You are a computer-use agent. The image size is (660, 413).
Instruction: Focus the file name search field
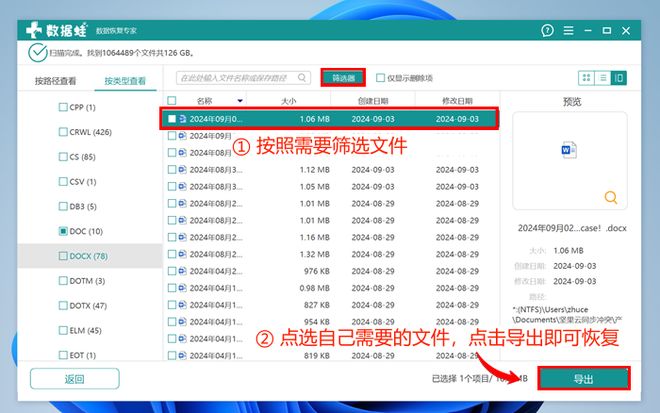[243, 78]
